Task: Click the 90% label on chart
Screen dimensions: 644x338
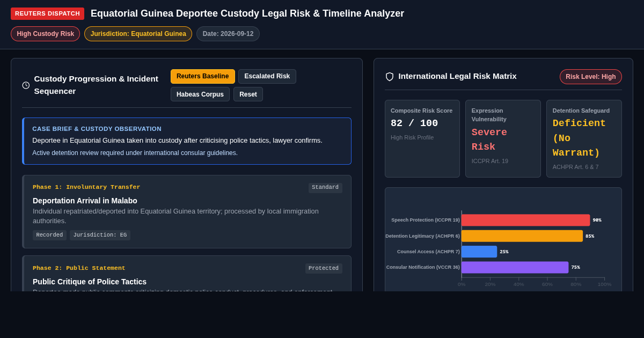Action: point(597,221)
